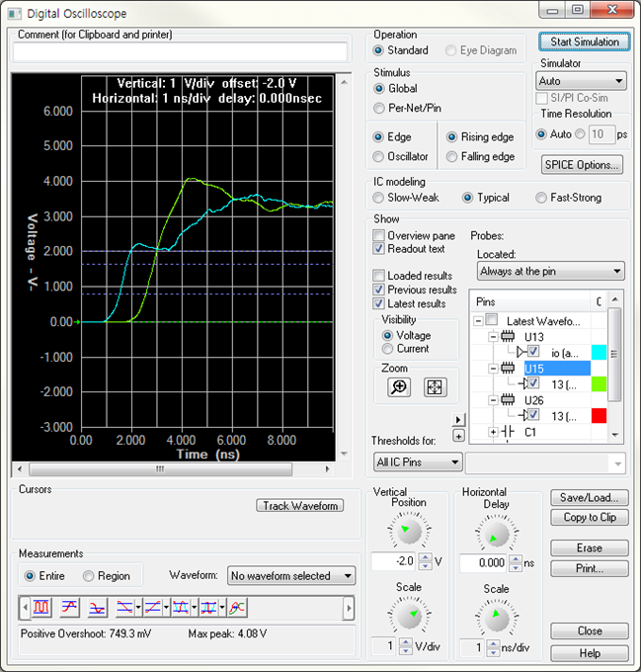This screenshot has width=641, height=672.
Task: Toggle U15 pin 13 waveform checkbox
Action: [533, 382]
